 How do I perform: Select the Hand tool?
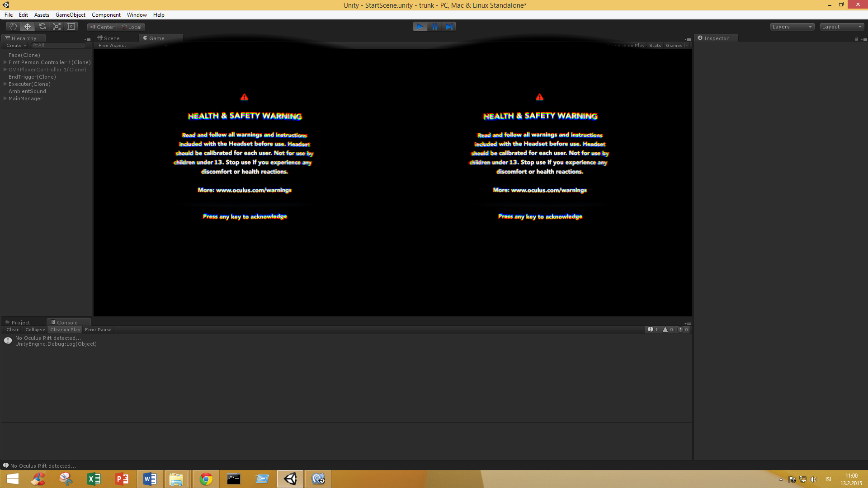13,27
